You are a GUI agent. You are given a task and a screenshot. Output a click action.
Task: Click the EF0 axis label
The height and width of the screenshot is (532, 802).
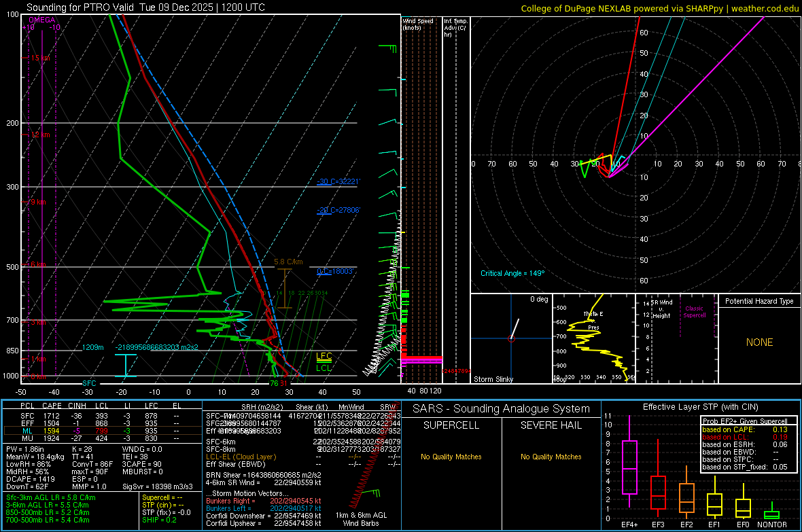[x=743, y=525]
